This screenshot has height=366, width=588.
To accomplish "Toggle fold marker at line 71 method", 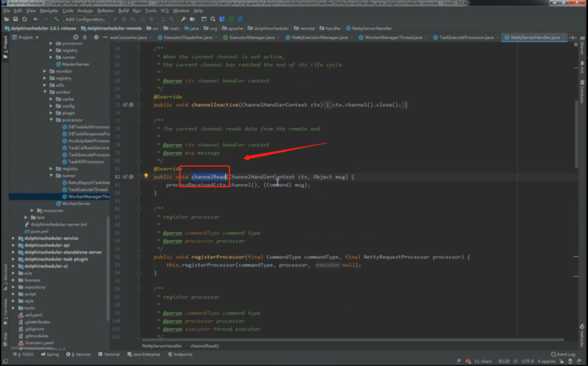I will (x=139, y=105).
